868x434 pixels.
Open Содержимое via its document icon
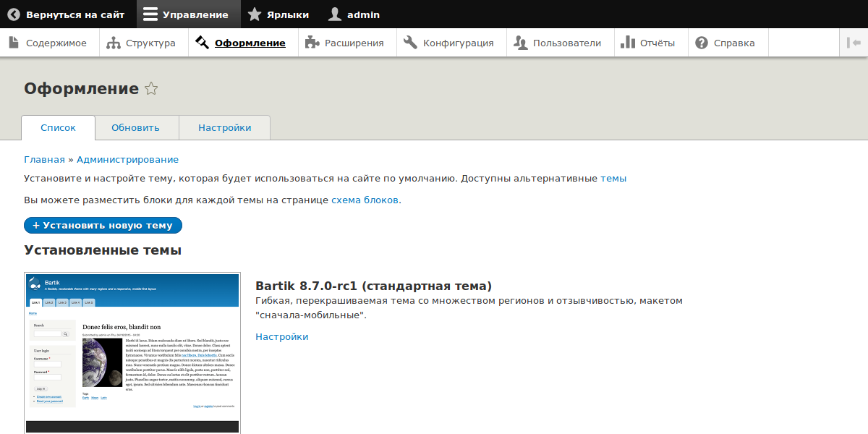(14, 43)
